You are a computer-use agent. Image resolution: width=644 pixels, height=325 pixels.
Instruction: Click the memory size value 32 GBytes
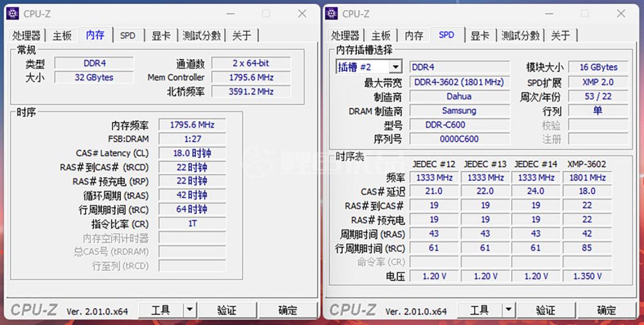(95, 77)
